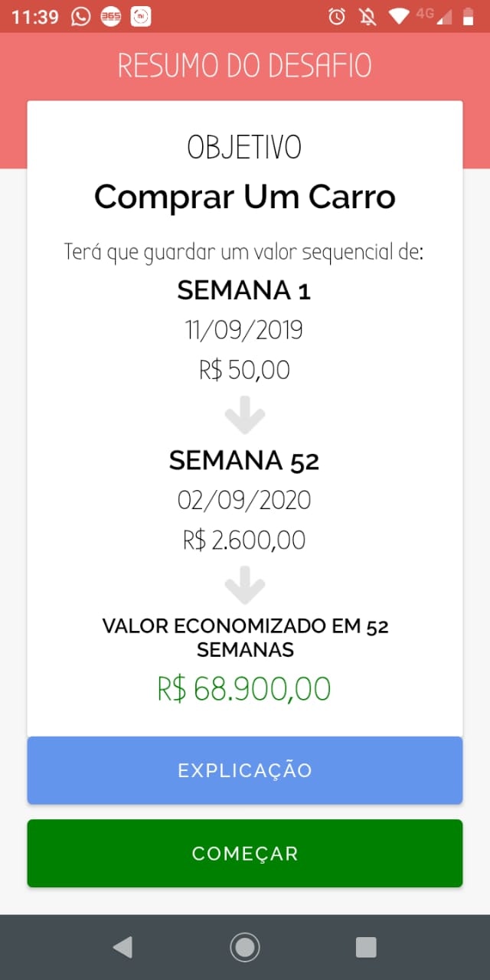Tap the goal title Comprar Um Carro
The width and height of the screenshot is (490, 980).
(x=244, y=197)
